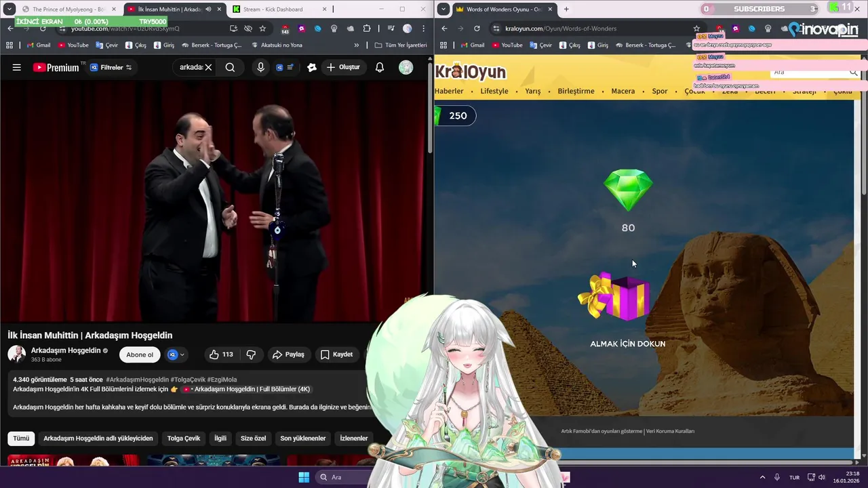
Task: Open Veri Koruma Kuralları link
Action: (670, 431)
